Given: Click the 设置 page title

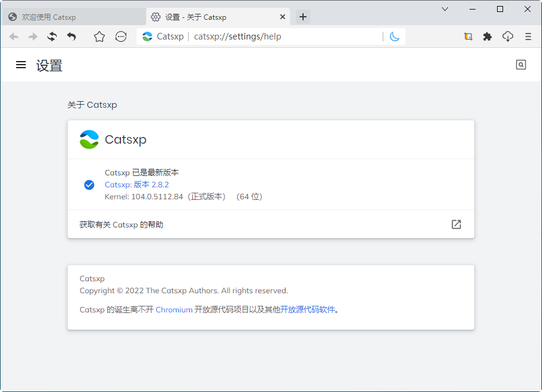Looking at the screenshot, I should pyautogui.click(x=49, y=66).
